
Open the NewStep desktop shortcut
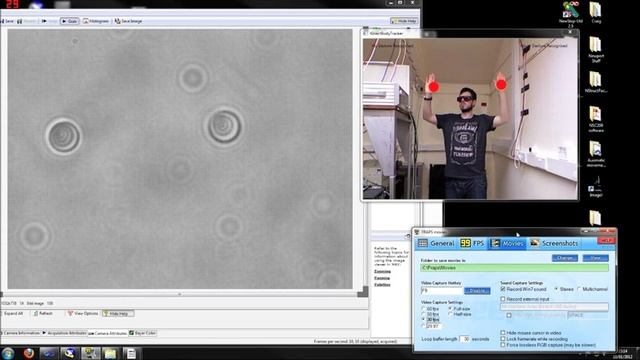(x=571, y=14)
